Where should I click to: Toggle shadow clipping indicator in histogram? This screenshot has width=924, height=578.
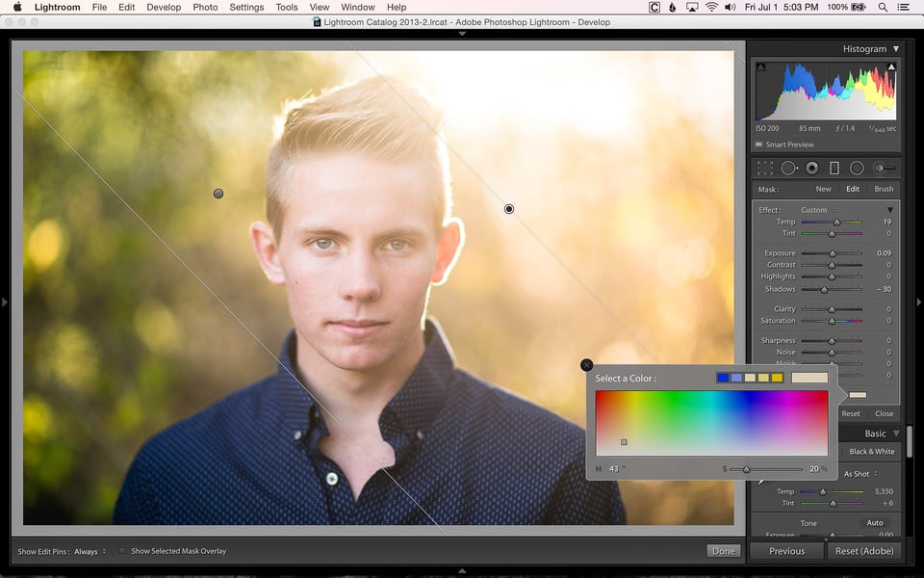point(760,66)
